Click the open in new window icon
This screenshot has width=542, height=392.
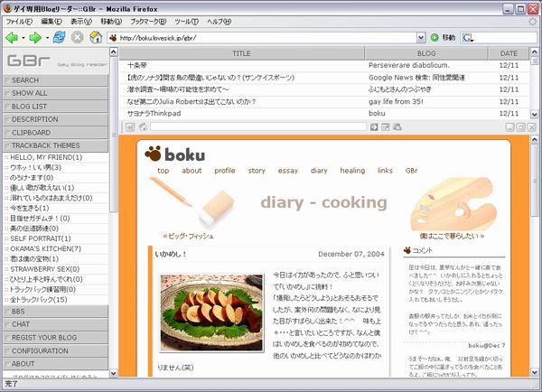pos(386,126)
